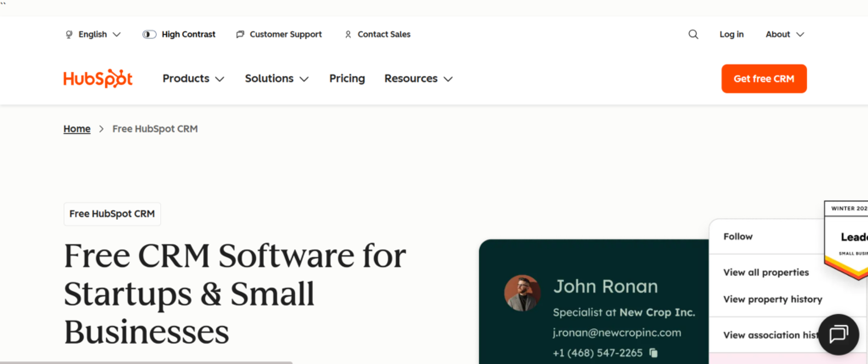Screen dimensions: 868x364
Task: Open the Resources menu
Action: coord(418,79)
